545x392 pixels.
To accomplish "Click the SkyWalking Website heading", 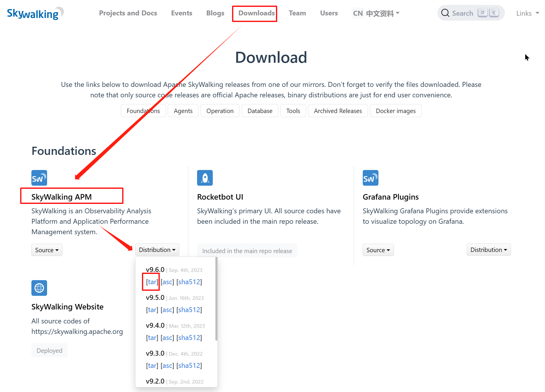I will pos(67,307).
